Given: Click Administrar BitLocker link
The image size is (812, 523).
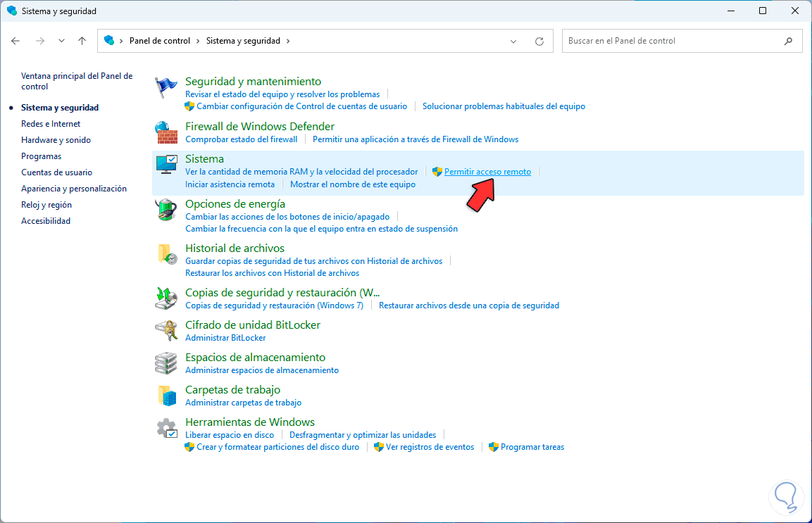Looking at the screenshot, I should click(225, 338).
